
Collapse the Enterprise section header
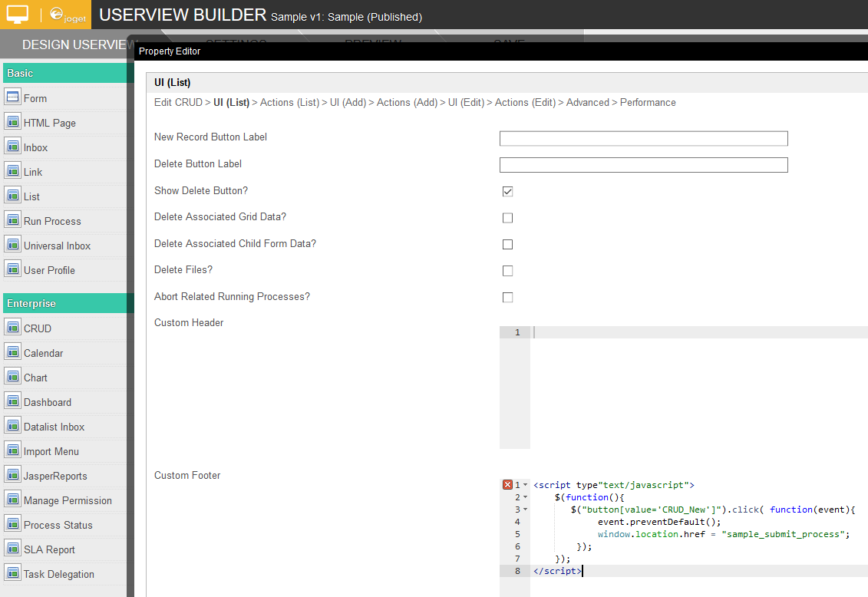(68, 303)
